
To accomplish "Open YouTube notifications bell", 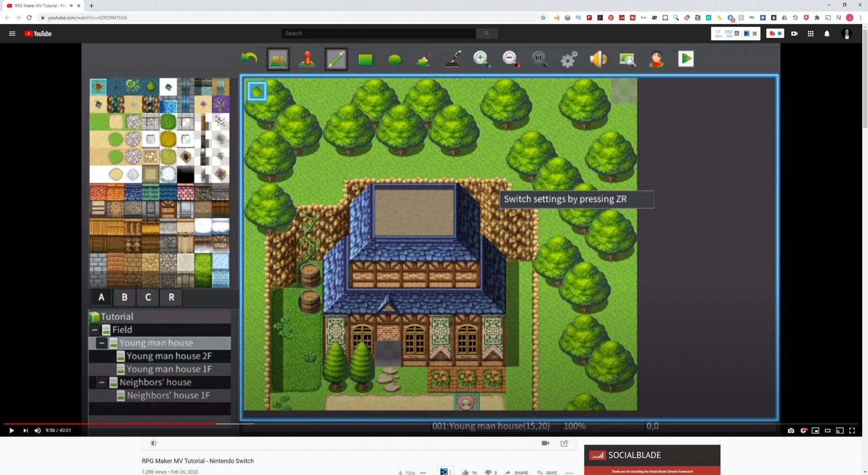I will click(x=827, y=34).
